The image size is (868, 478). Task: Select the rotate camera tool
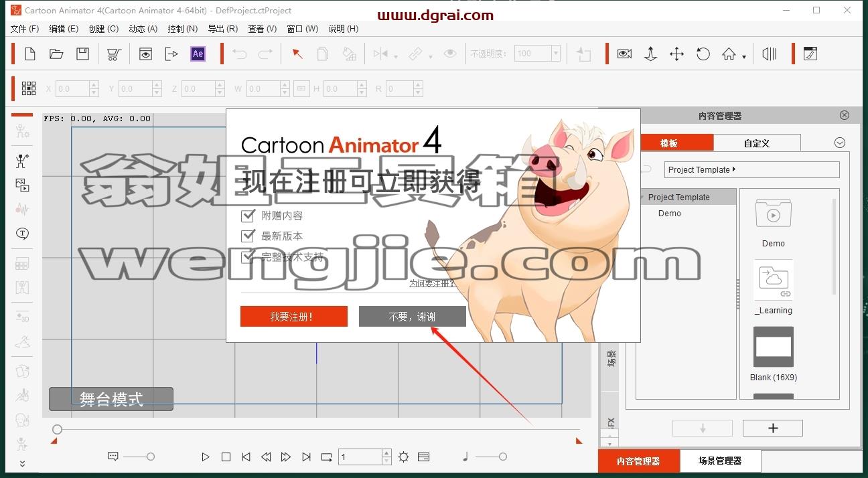(x=703, y=54)
